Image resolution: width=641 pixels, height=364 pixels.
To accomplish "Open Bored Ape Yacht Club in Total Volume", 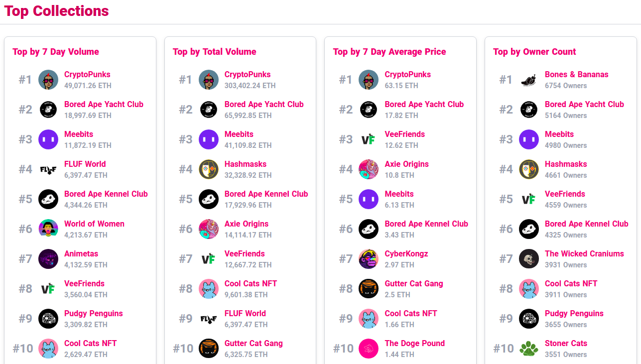I will (264, 105).
